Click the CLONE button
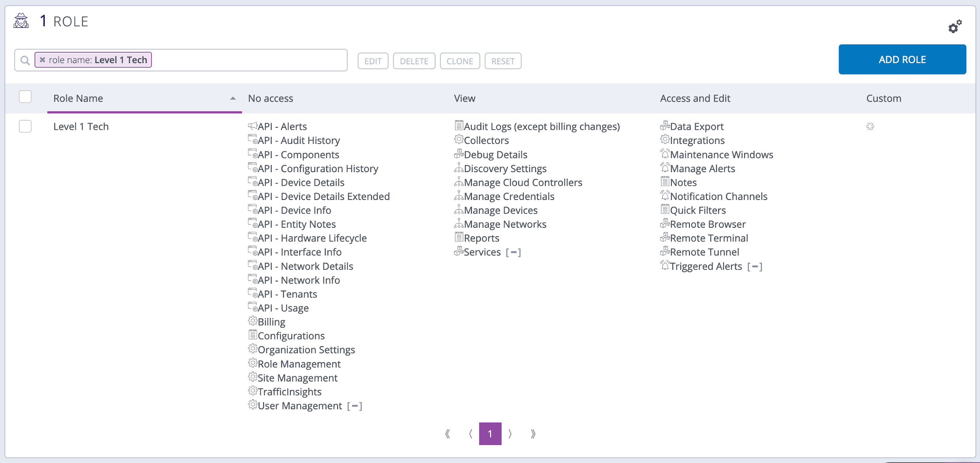Viewport: 980px width, 463px height. coord(460,61)
